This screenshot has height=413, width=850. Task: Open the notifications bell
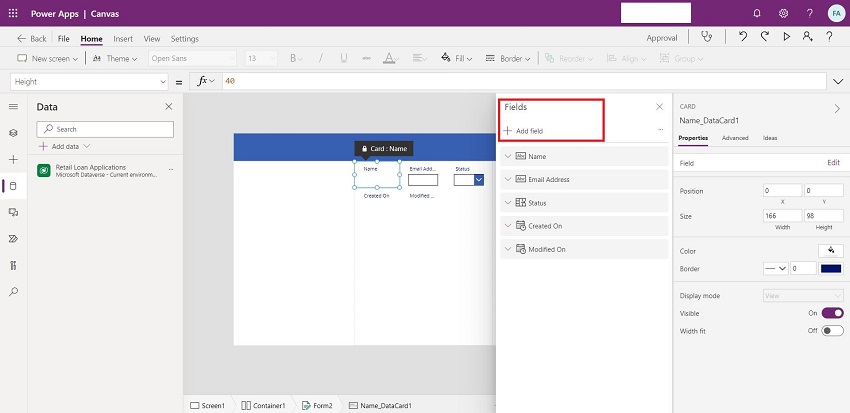tap(757, 13)
